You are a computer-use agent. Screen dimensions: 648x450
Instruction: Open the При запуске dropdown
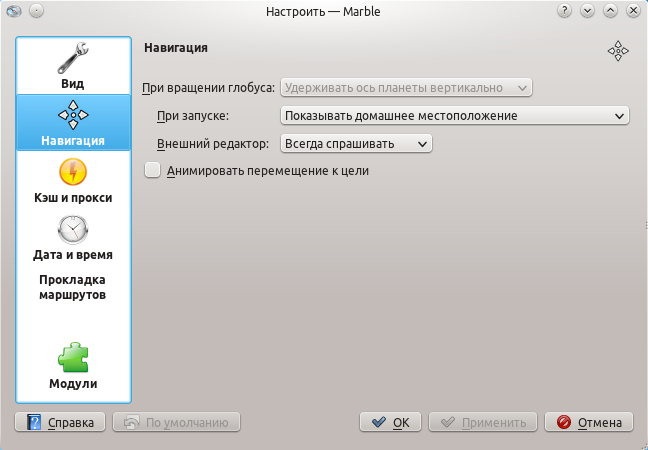pos(455,116)
